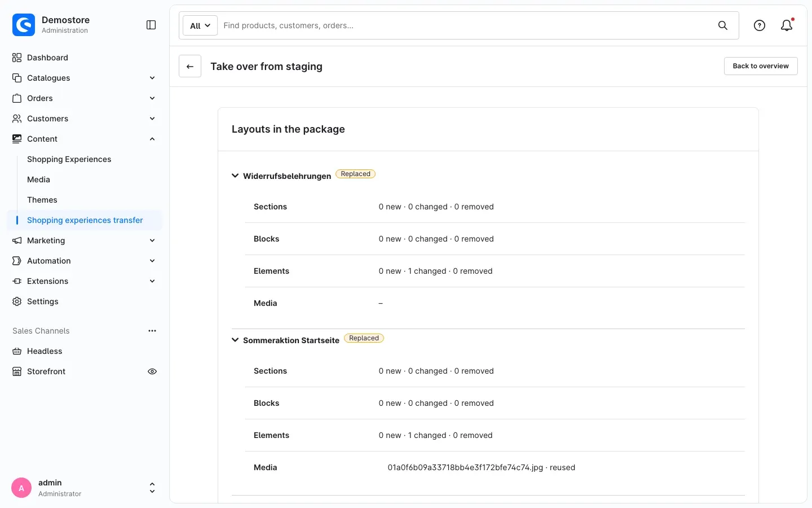Viewport: 812px width, 508px height.
Task: Open the All search filter dropdown
Action: tap(200, 25)
